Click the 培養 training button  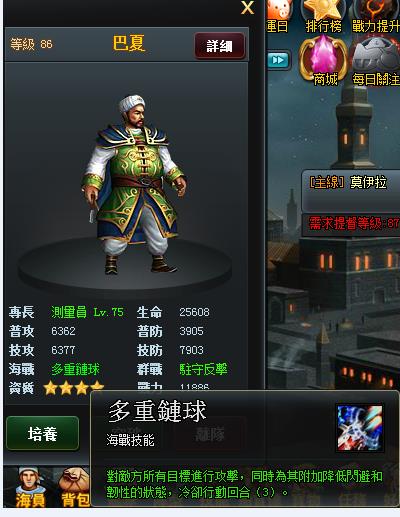[43, 433]
